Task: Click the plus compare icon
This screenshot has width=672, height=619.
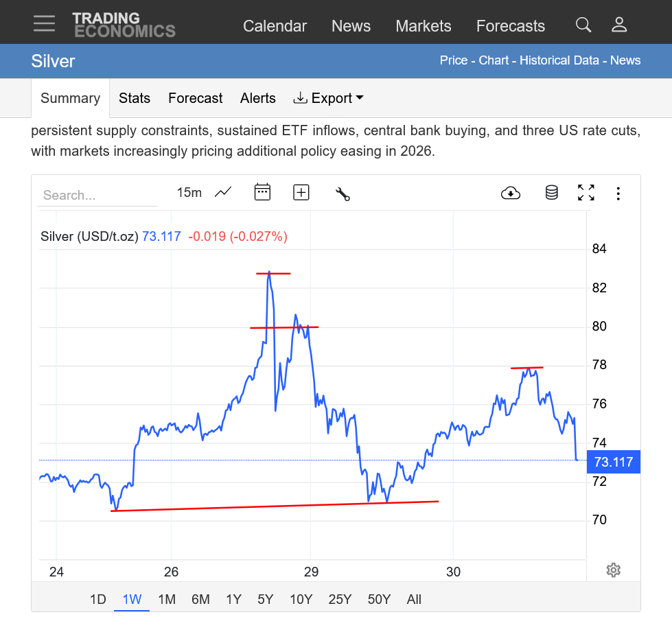Action: [301, 192]
